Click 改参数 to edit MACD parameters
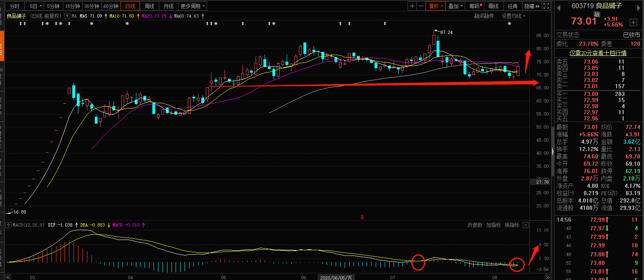644x280 pixels. click(475, 225)
